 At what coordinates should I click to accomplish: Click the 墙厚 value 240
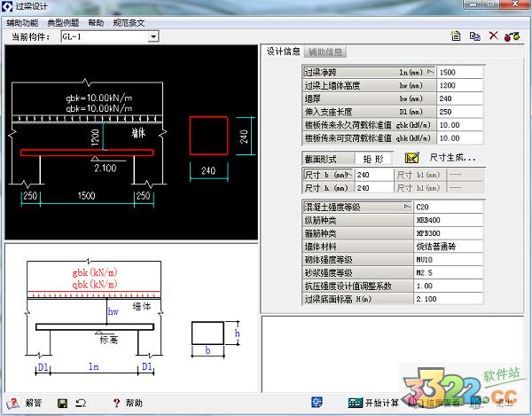[459, 98]
